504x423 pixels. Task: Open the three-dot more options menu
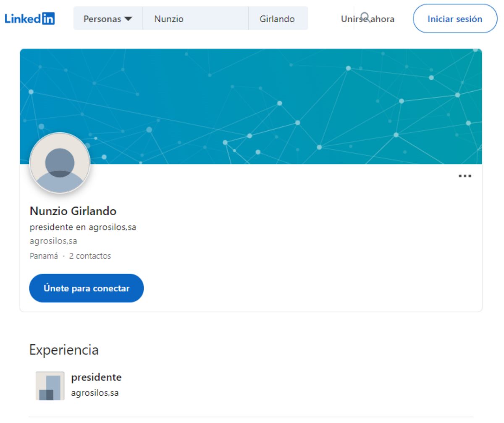tap(465, 176)
